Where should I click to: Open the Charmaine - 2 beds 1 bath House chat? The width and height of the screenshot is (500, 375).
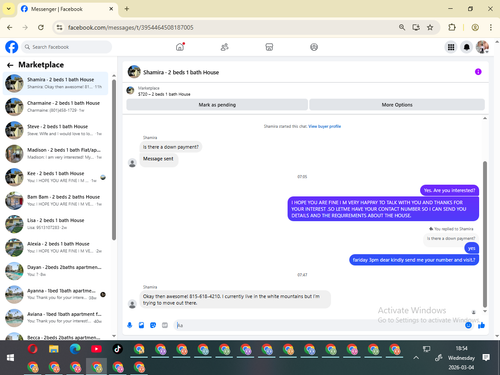tap(55, 107)
